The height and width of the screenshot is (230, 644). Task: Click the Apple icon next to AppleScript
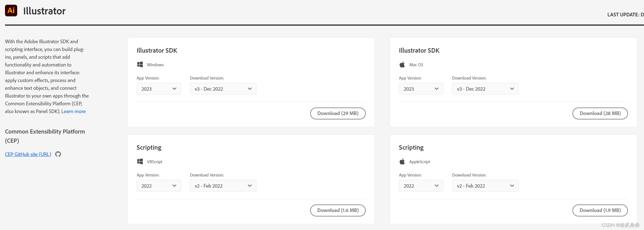[402, 162]
